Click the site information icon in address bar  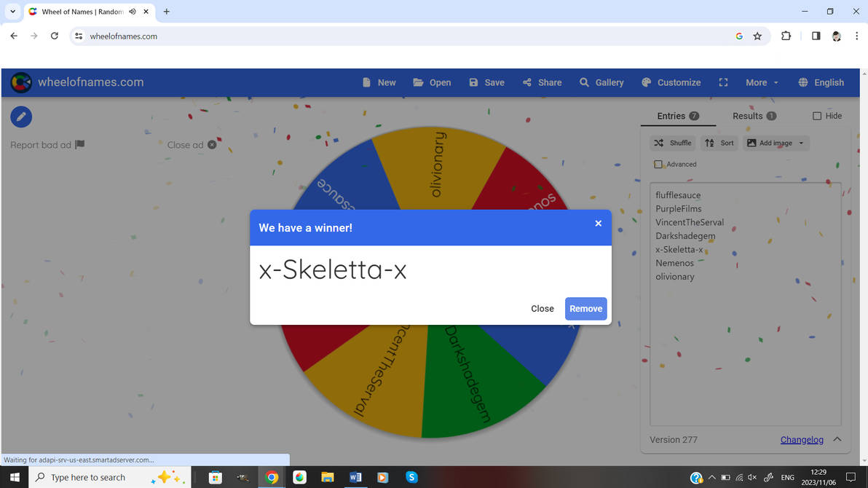(79, 36)
